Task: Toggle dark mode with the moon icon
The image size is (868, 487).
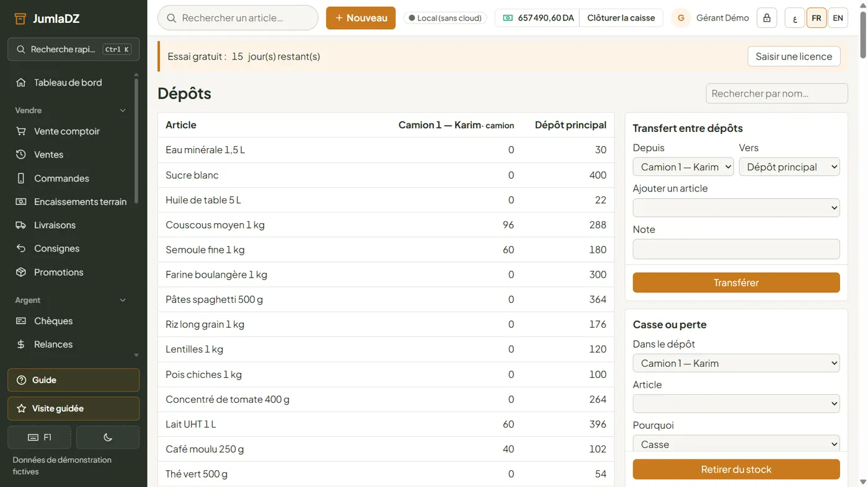Action: pyautogui.click(x=108, y=437)
